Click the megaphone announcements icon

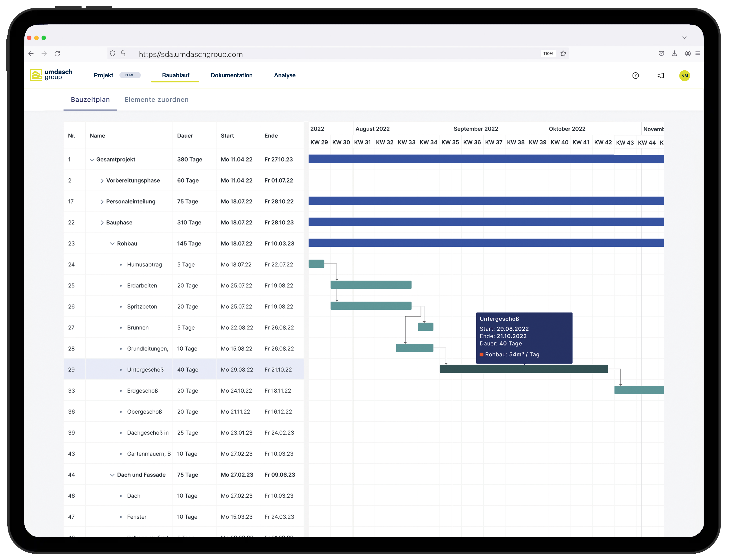coord(660,76)
